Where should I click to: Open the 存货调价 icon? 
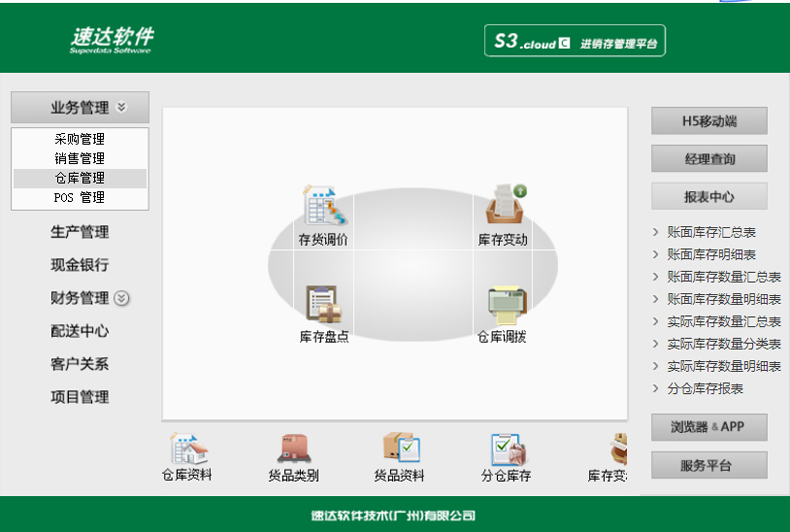click(x=325, y=205)
